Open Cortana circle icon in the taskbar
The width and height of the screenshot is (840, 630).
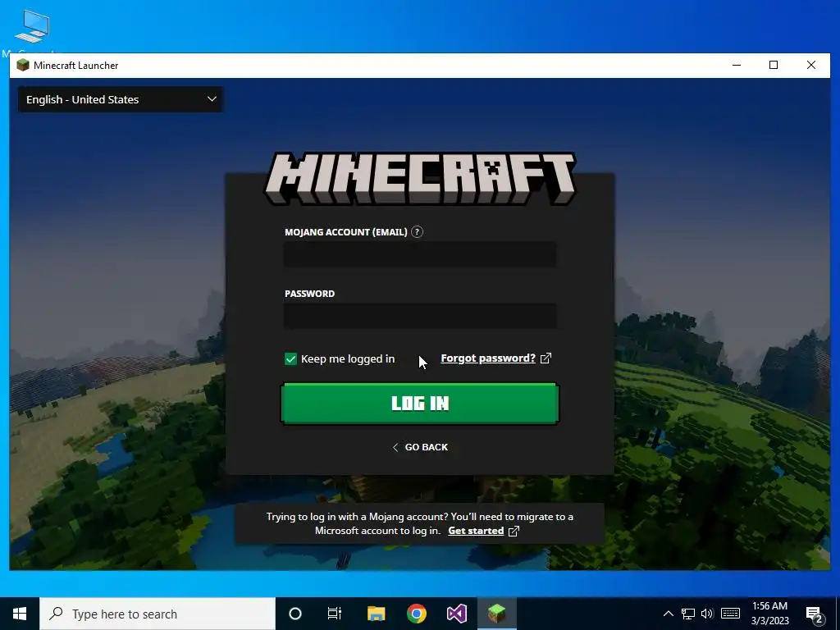295,614
